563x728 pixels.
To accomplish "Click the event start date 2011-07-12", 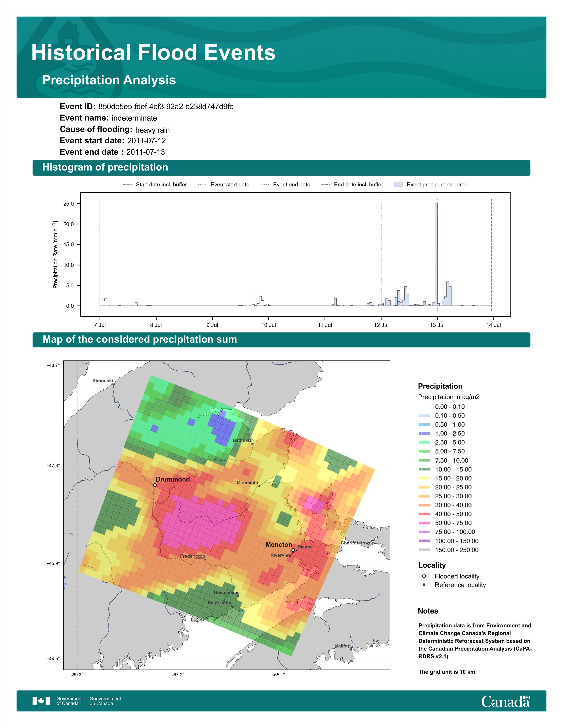I will click(146, 141).
